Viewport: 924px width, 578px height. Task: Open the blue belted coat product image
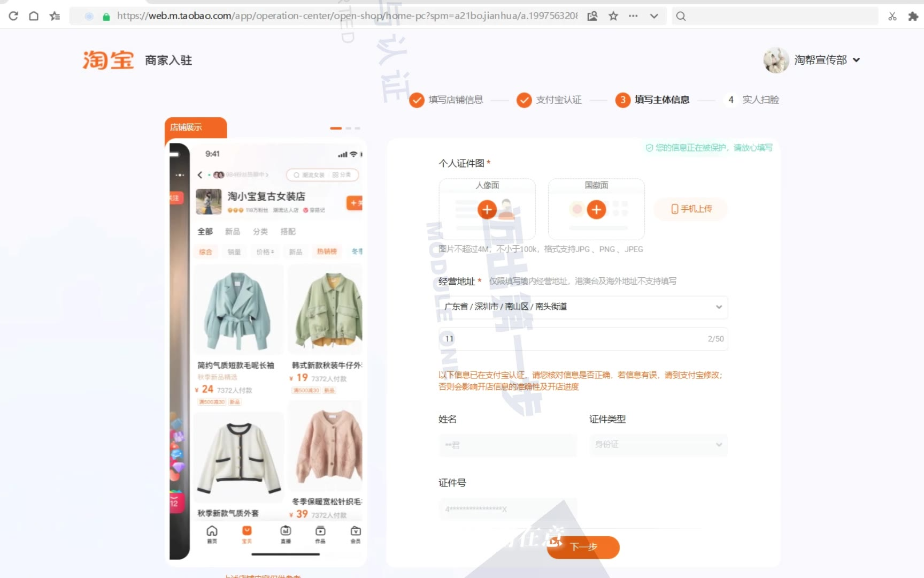[x=238, y=310]
